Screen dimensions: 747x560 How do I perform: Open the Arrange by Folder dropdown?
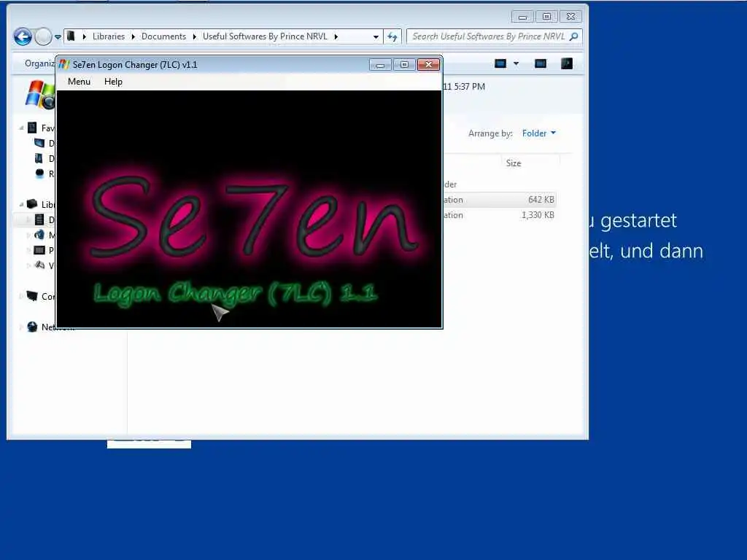point(539,133)
